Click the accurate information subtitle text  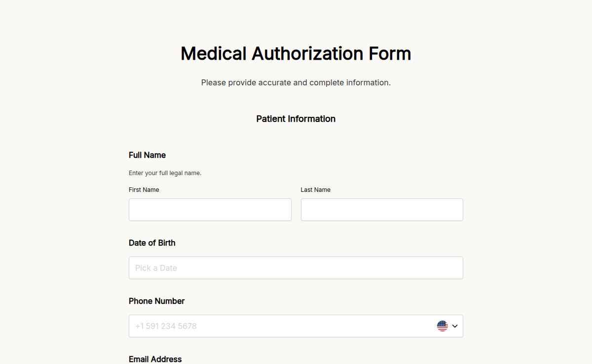point(296,82)
